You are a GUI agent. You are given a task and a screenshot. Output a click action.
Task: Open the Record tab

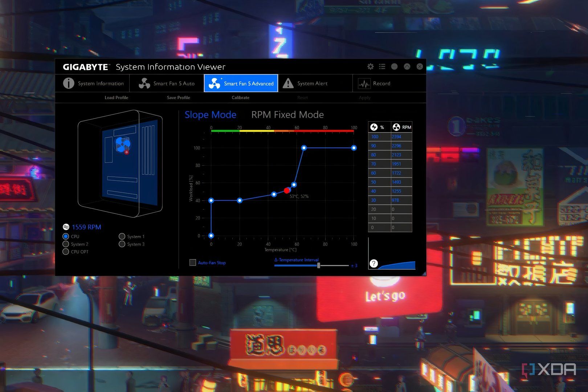[374, 83]
